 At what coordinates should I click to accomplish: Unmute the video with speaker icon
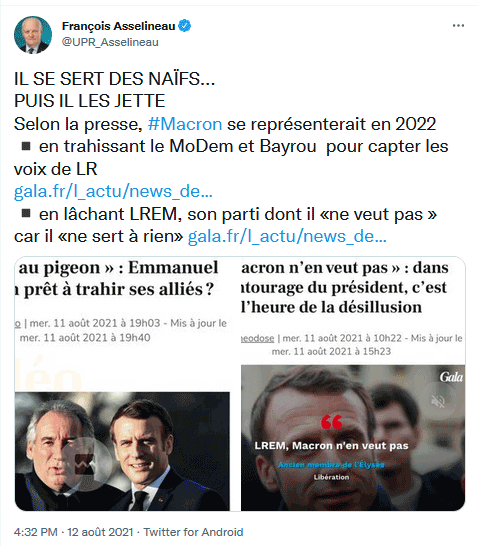tap(438, 401)
